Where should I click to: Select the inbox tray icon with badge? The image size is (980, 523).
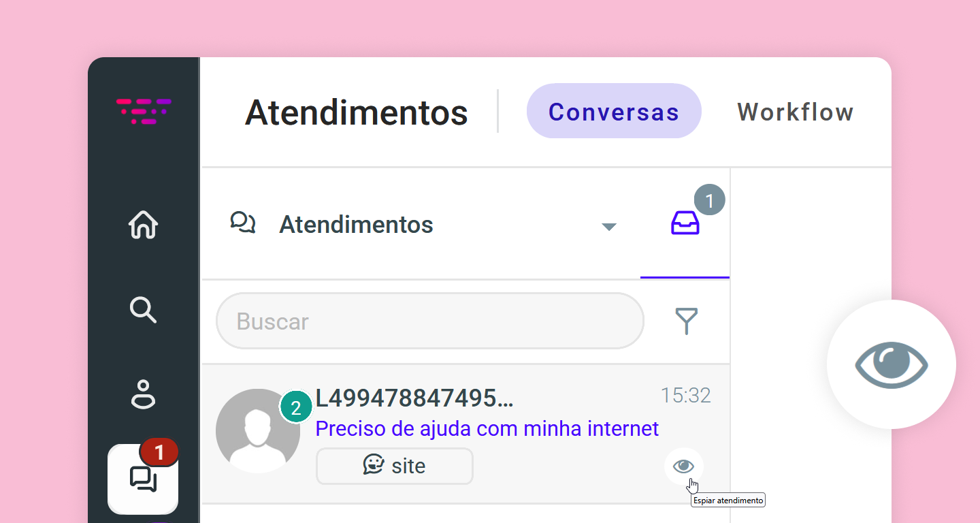685,223
